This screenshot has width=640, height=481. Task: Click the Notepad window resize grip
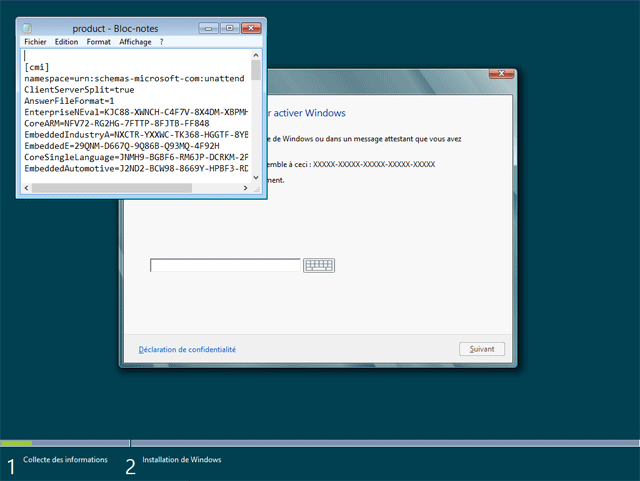(x=257, y=189)
